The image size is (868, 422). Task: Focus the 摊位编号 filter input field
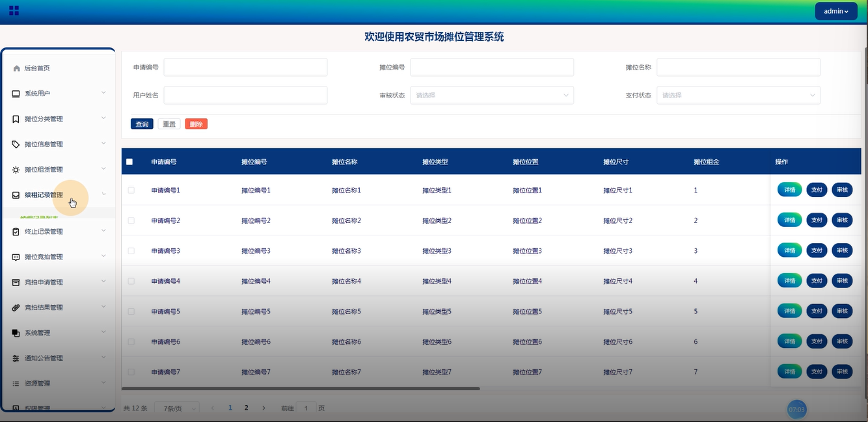coord(492,68)
